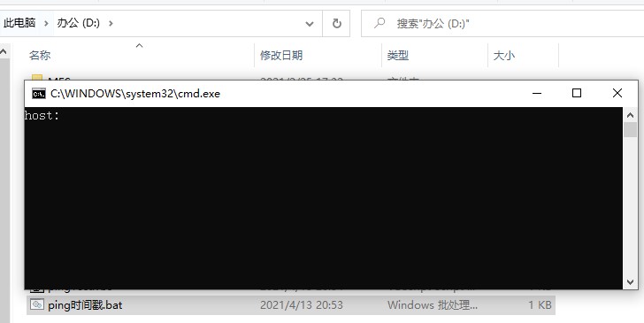Click the cmd window scrollbar thumb
This screenshot has height=323, width=644.
[630, 130]
